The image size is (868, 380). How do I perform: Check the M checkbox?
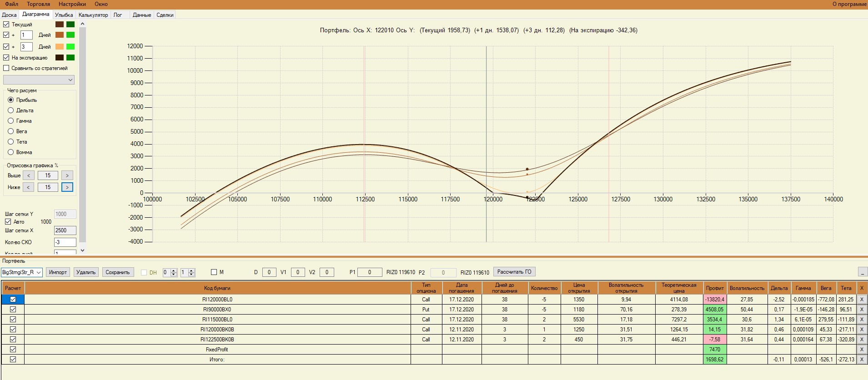tap(214, 272)
